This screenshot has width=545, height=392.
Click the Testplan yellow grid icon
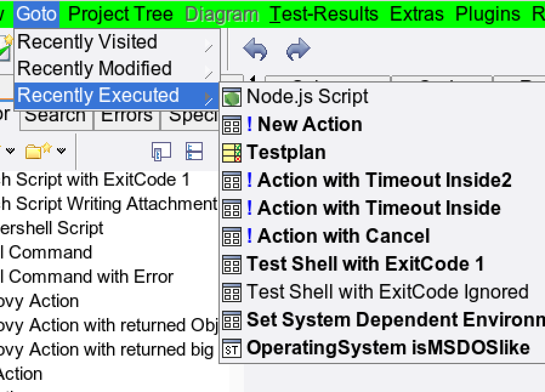[x=232, y=153]
